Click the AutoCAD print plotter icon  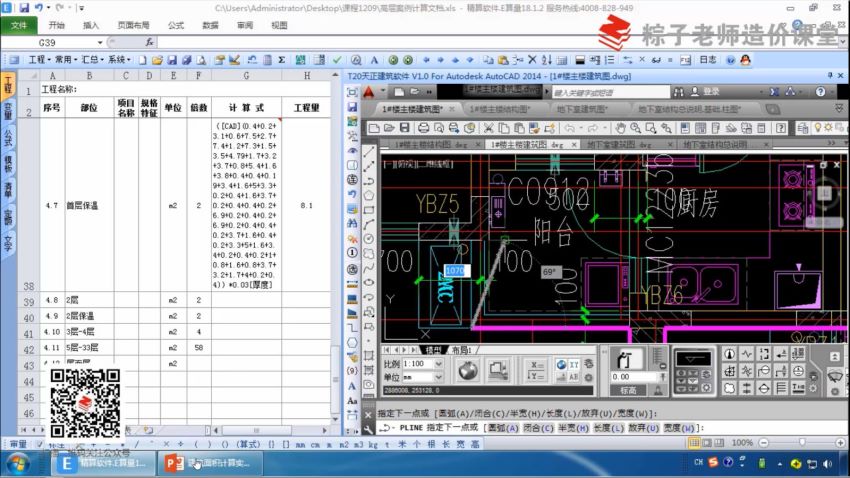(x=423, y=128)
